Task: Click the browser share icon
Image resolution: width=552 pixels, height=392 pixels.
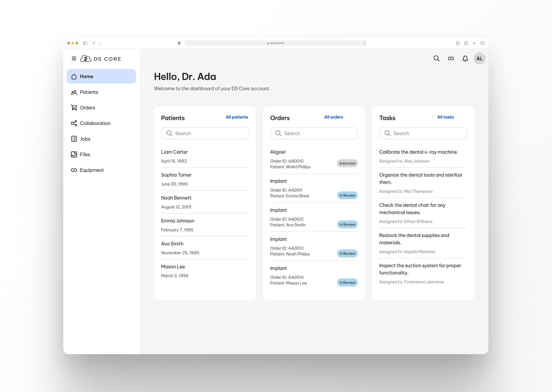Action: pos(466,43)
